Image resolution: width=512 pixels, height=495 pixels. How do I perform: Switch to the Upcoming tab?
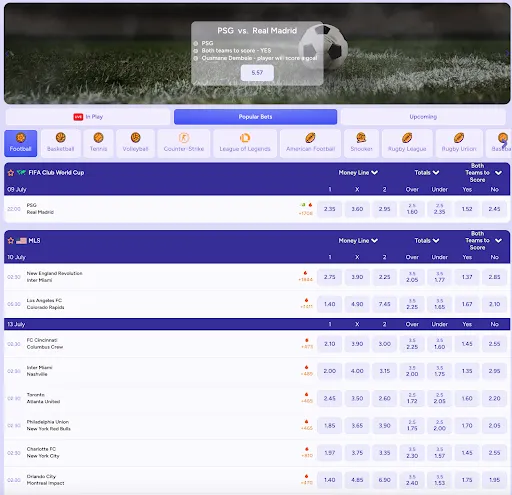coord(423,117)
